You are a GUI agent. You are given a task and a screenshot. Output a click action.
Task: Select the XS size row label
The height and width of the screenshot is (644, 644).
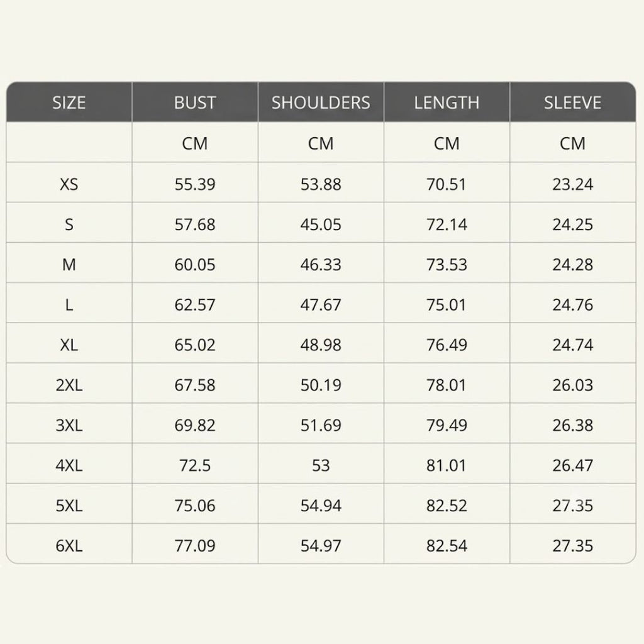point(69,184)
